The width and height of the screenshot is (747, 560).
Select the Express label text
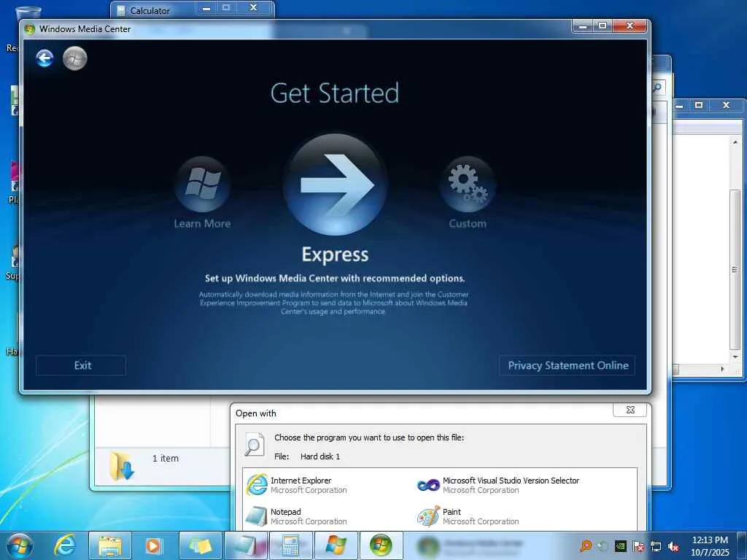(335, 254)
